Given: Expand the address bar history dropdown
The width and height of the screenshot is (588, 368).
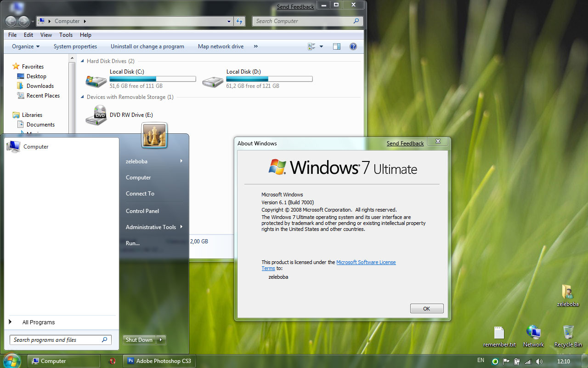Looking at the screenshot, I should tap(229, 21).
